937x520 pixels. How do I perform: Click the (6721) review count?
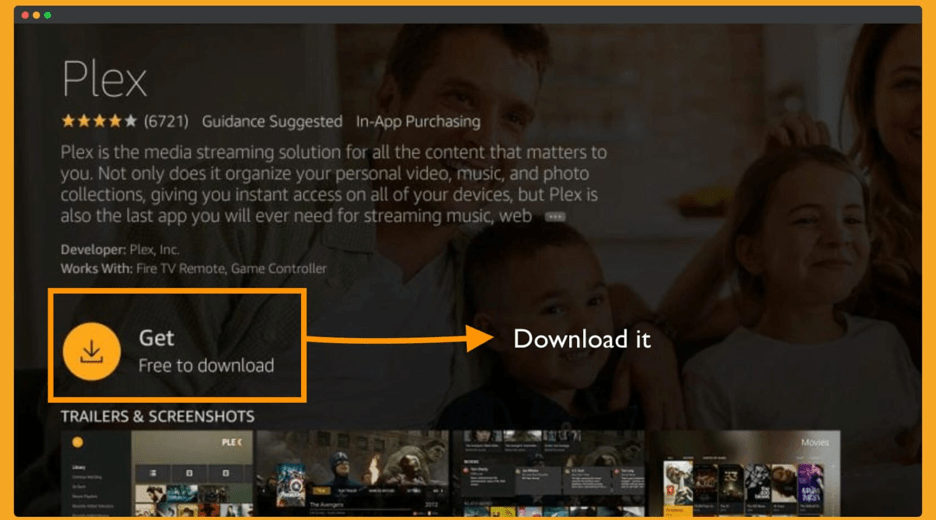[166, 121]
